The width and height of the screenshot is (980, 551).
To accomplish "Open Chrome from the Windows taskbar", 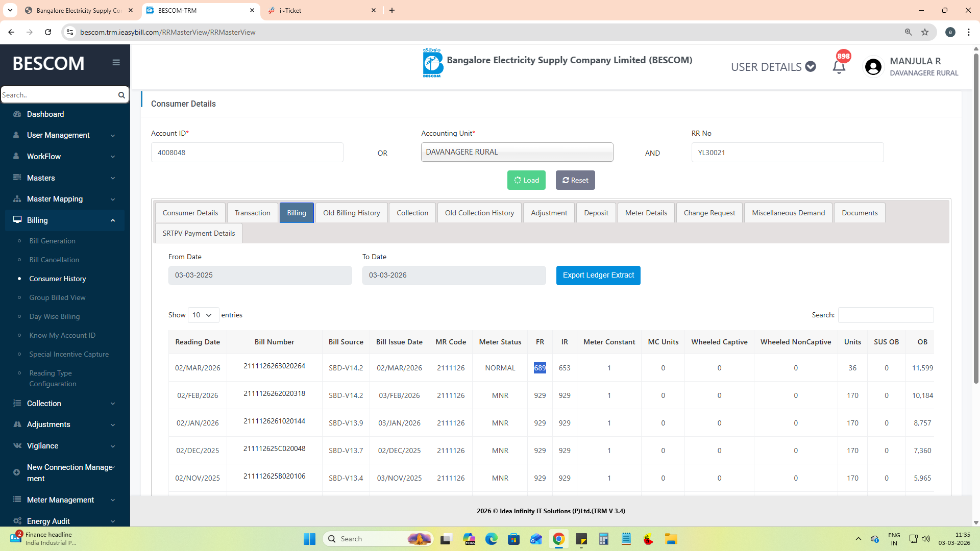I will tap(558, 539).
